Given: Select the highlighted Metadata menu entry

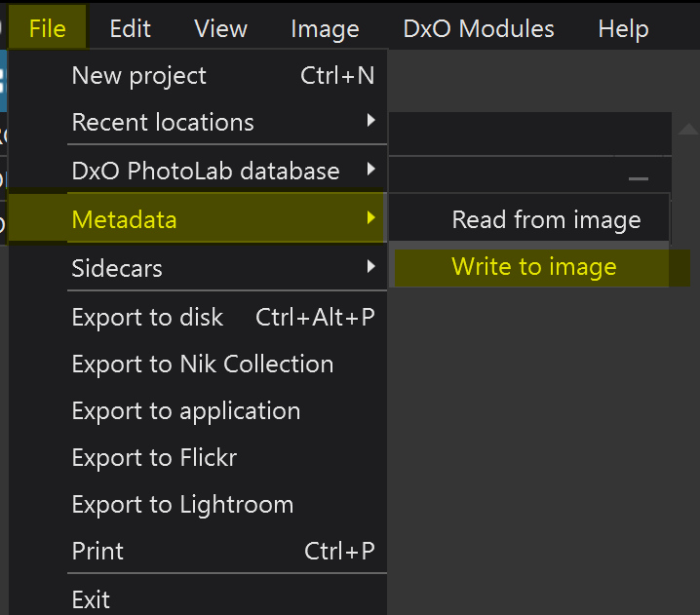Looking at the screenshot, I should [125, 219].
